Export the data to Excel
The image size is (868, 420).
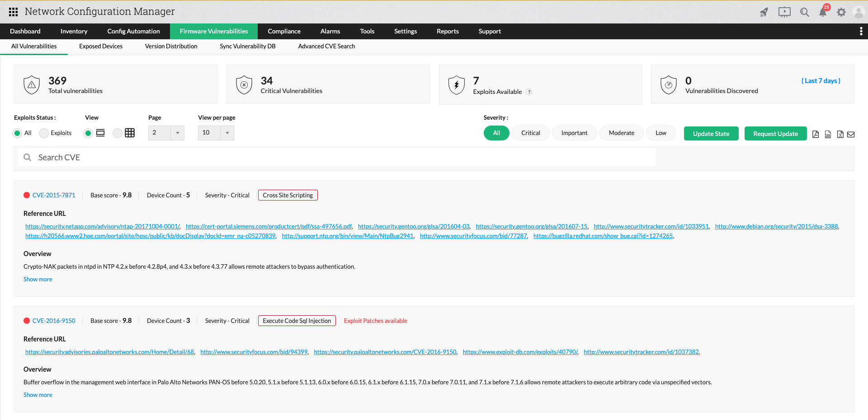pyautogui.click(x=840, y=134)
